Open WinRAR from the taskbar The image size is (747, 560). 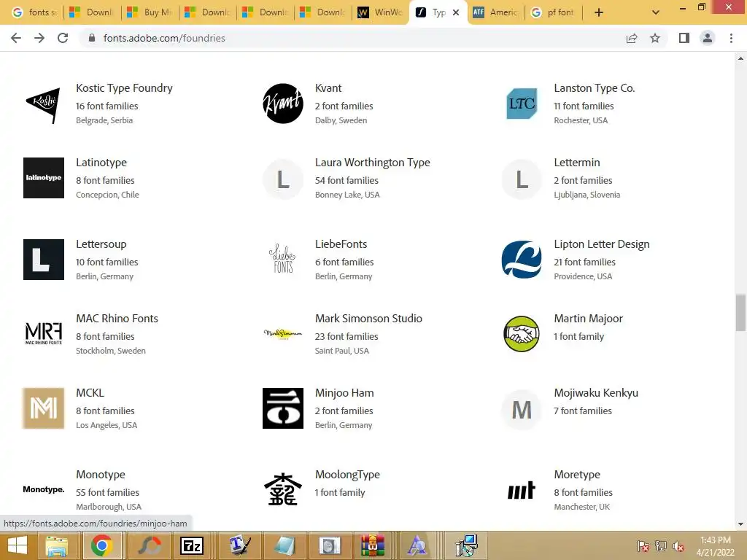click(372, 545)
